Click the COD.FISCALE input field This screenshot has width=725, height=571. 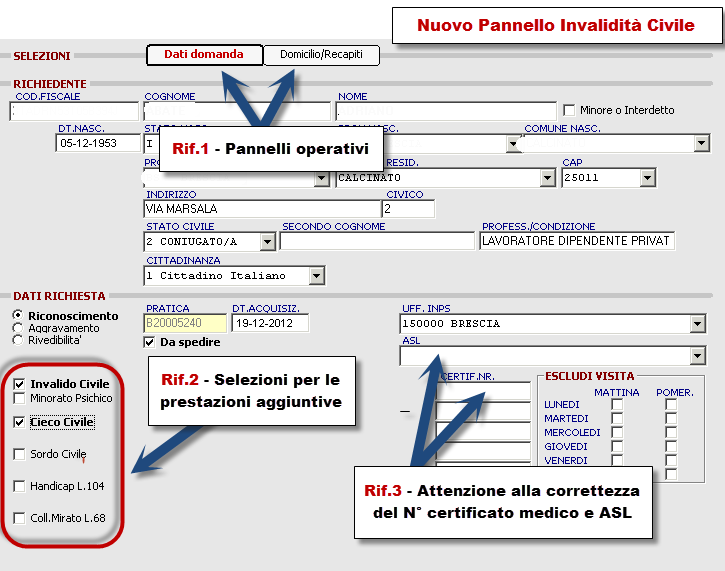74,111
